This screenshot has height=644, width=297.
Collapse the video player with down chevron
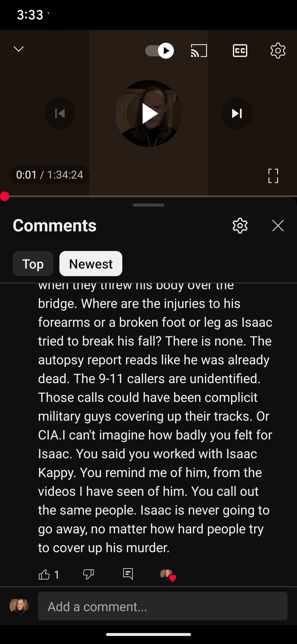(19, 49)
